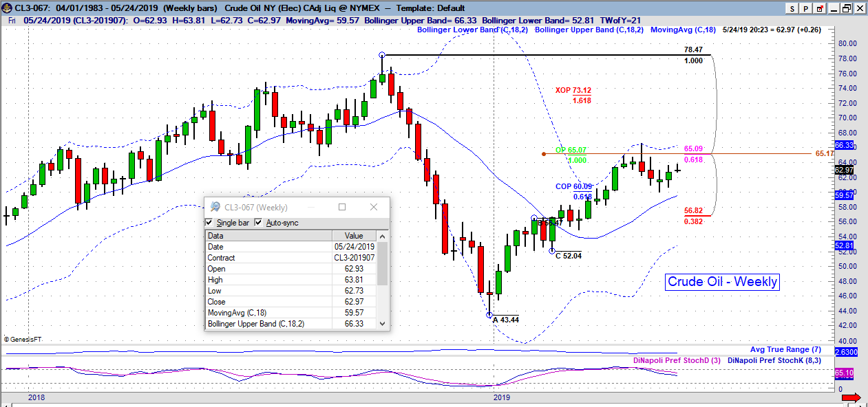
Task: Click the MovingAvg (C,18) row in data window
Action: pos(291,313)
